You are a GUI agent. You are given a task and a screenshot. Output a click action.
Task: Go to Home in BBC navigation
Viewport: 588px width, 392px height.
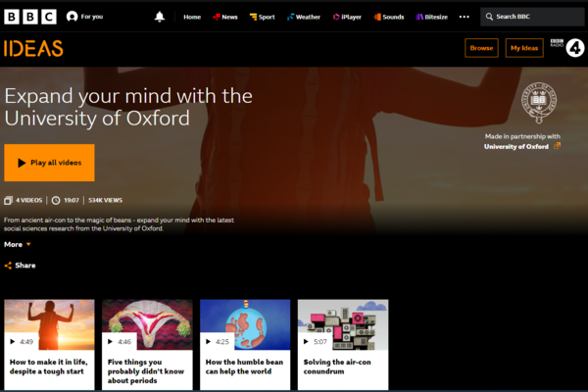click(192, 17)
